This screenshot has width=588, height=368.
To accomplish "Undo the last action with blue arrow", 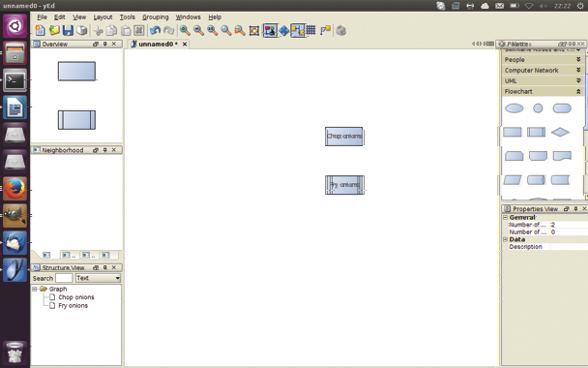I will coord(156,30).
